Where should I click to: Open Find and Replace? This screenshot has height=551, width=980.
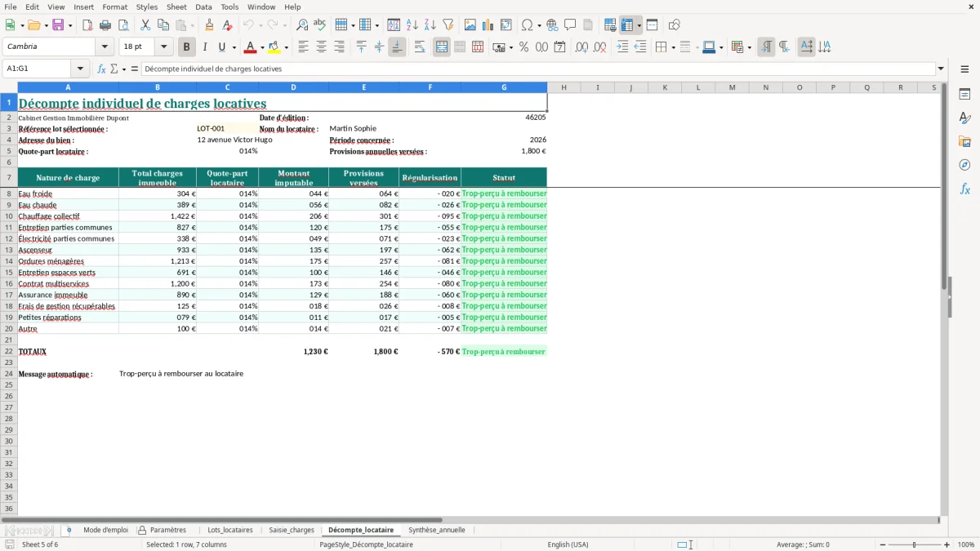[302, 25]
